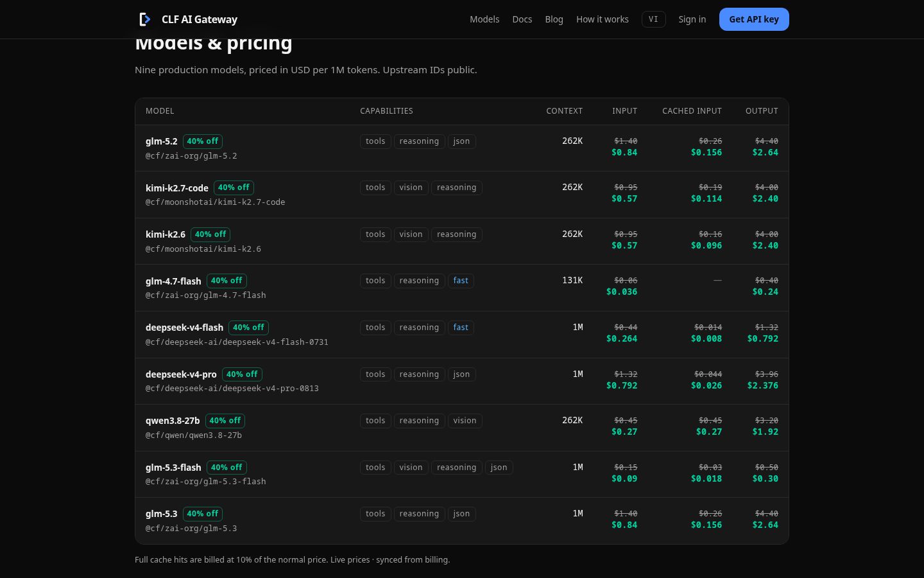The image size is (924, 578).
Task: Click the 40% off badge for glm-5.3
Action: pyautogui.click(x=203, y=514)
